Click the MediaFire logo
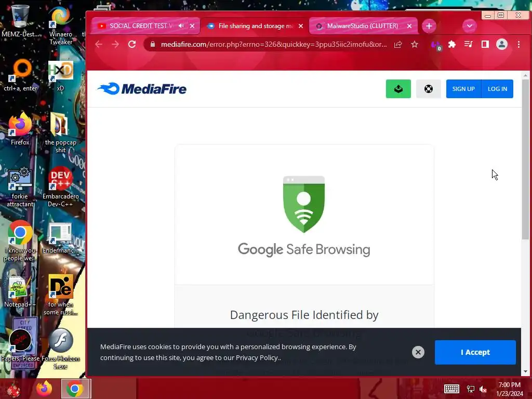Image resolution: width=532 pixels, height=399 pixels. pos(142,89)
